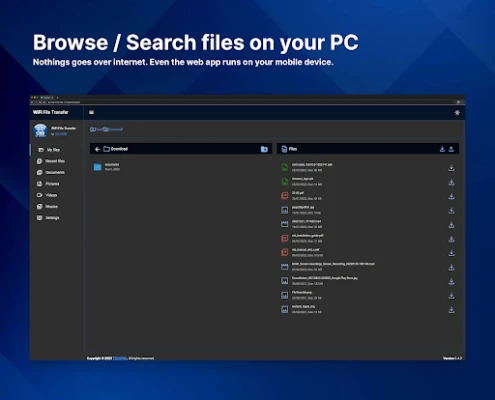Download the last file in the list
Image resolution: width=495 pixels, height=400 pixels.
451,310
